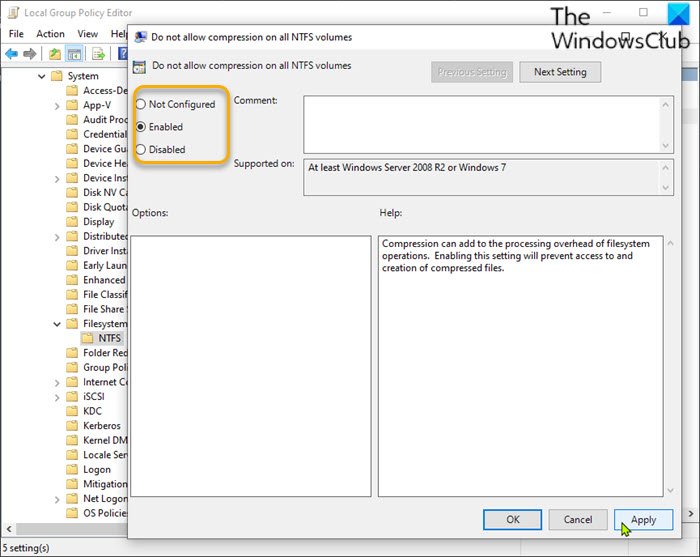Collapse the System tree node
The image size is (700, 557).
tap(42, 76)
